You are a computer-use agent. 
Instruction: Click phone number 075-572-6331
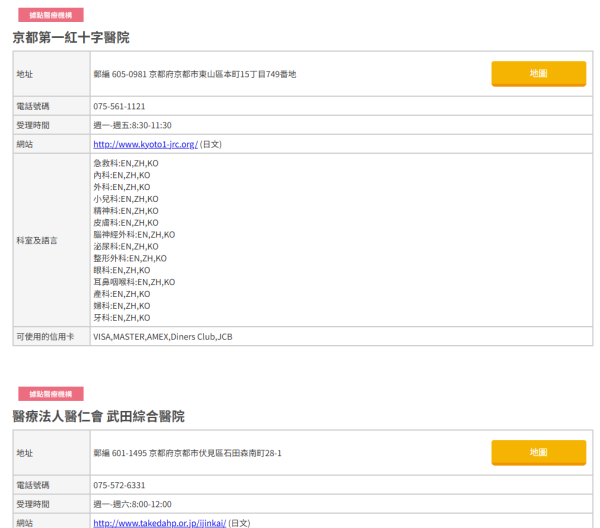pyautogui.click(x=119, y=485)
